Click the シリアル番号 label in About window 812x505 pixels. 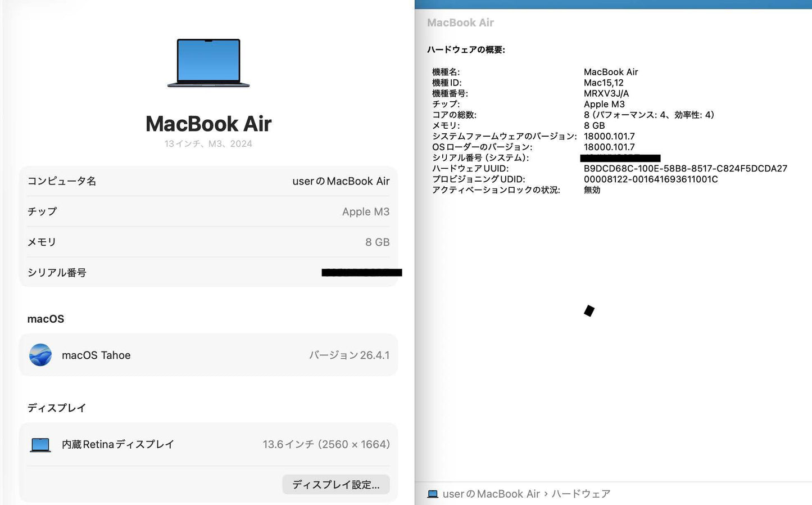pyautogui.click(x=57, y=273)
